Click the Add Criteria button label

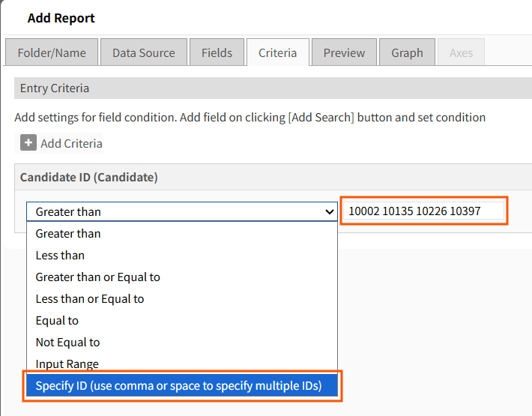(71, 143)
